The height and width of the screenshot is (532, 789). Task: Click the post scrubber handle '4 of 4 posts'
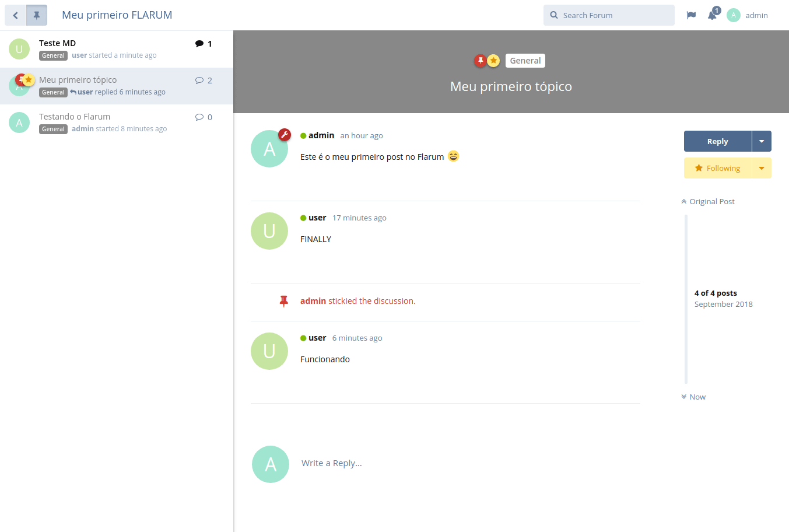pyautogui.click(x=716, y=293)
